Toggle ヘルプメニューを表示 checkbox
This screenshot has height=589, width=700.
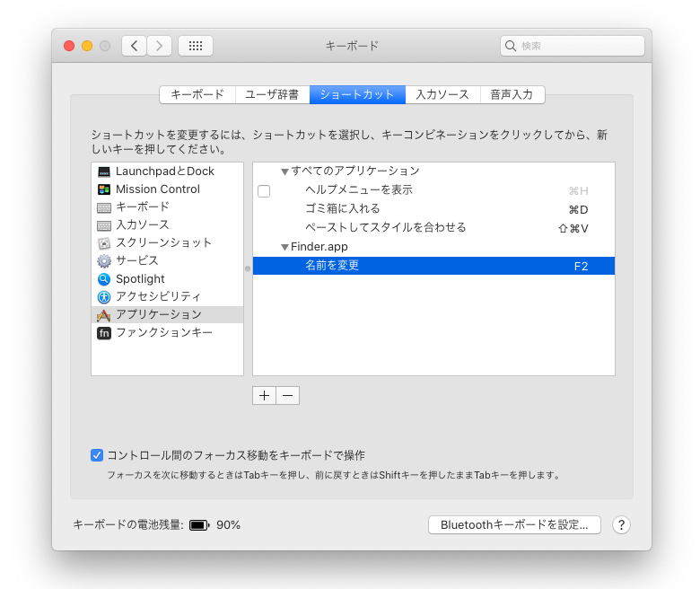click(264, 191)
